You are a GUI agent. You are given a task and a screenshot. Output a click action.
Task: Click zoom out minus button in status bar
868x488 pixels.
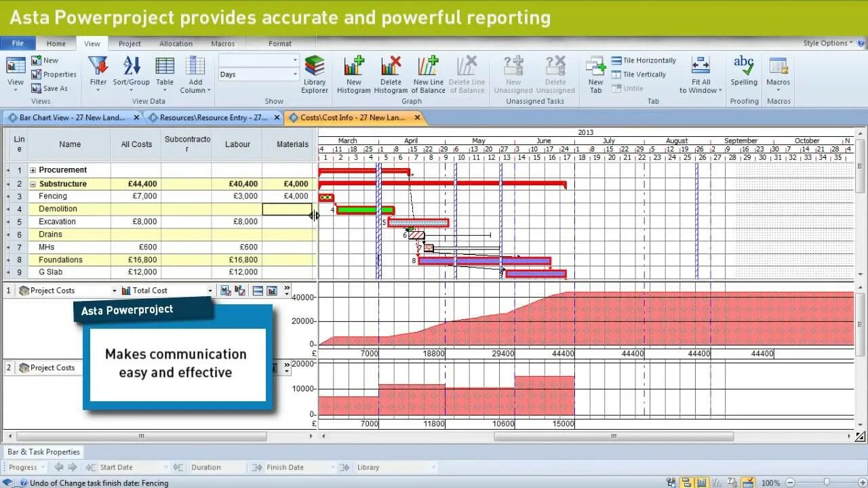click(x=789, y=483)
